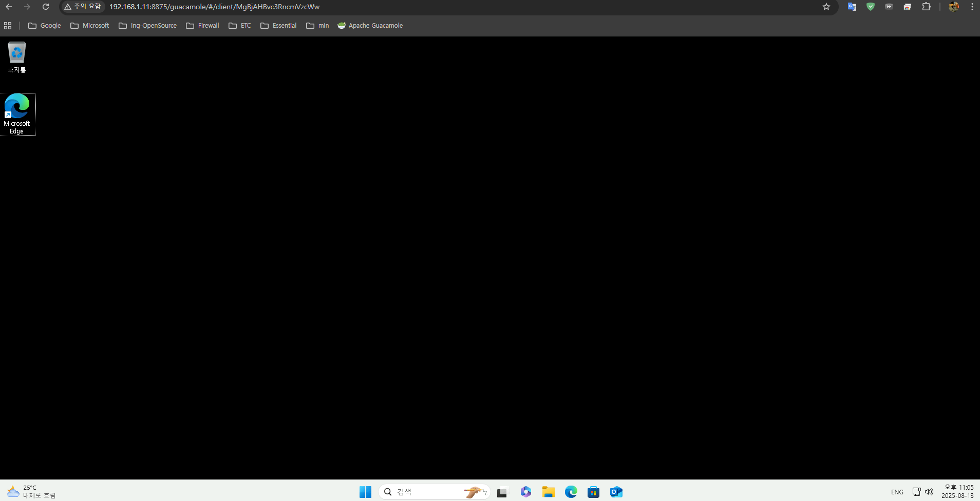This screenshot has width=980, height=501.
Task: Open the volume control in system tray
Action: click(x=929, y=492)
